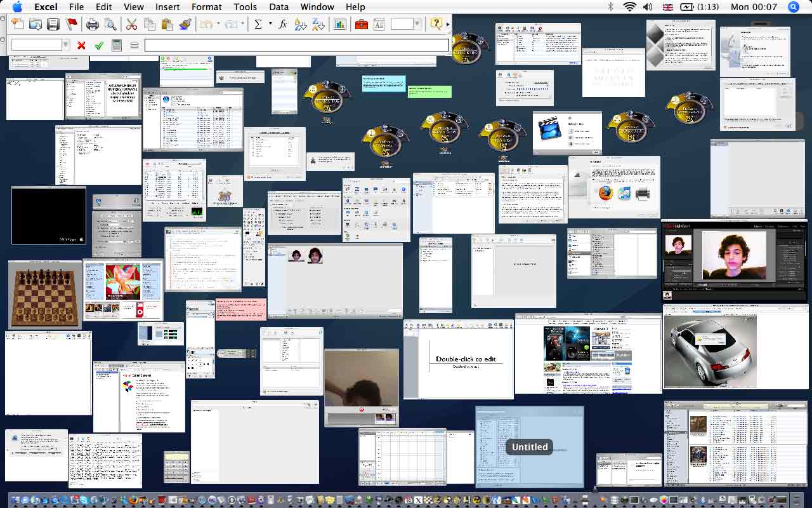812x508 pixels.
Task: Open the Zoom percentage dropdown
Action: 417,24
